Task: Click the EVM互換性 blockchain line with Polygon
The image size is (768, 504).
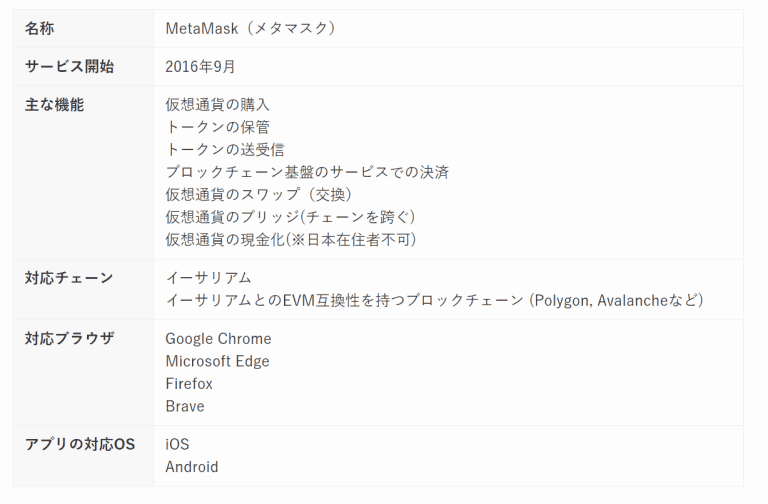Action: [x=435, y=300]
